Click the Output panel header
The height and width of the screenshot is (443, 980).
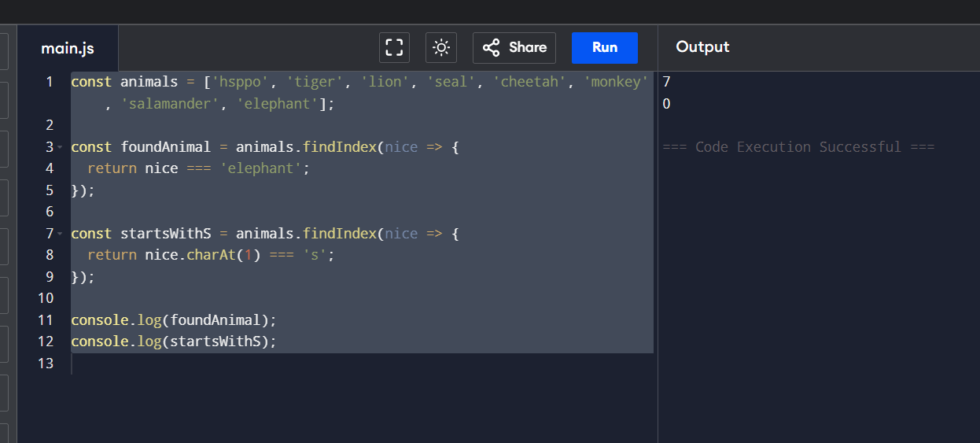[x=702, y=47]
